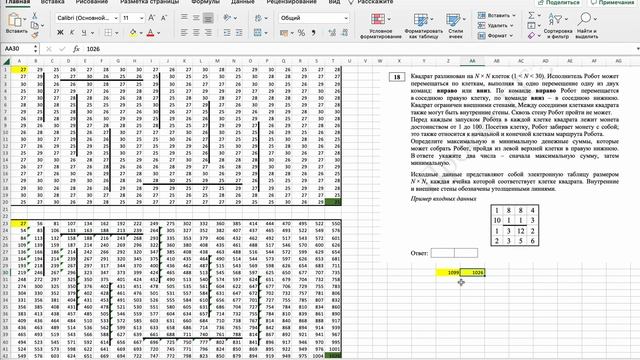Align text to top of cell
640x360 pixels.
pos(184,18)
